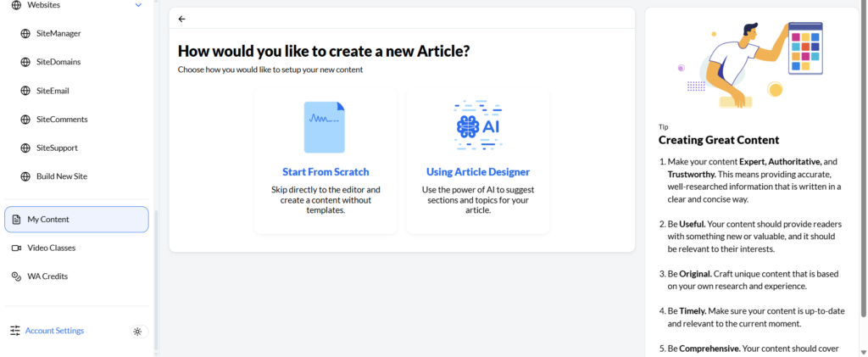Toggle the light/dark theme sun button
The width and height of the screenshot is (868, 357).
137,332
